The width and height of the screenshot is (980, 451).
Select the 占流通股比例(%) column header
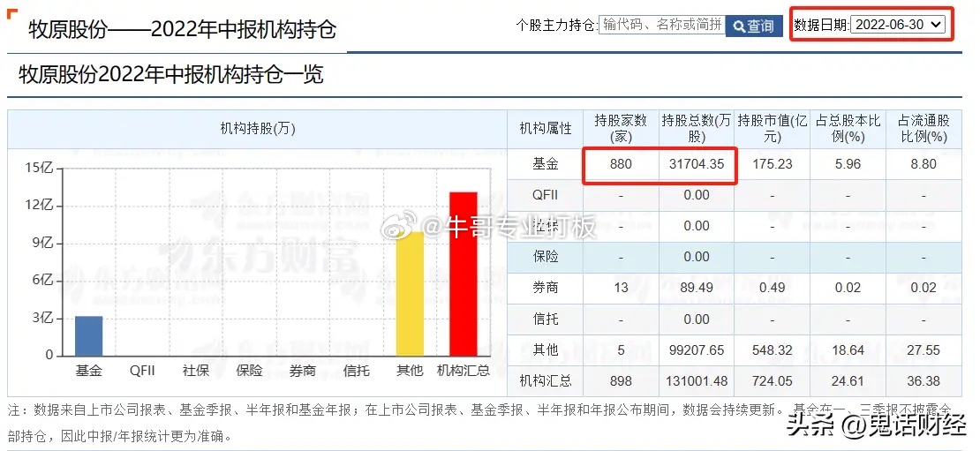(x=923, y=129)
